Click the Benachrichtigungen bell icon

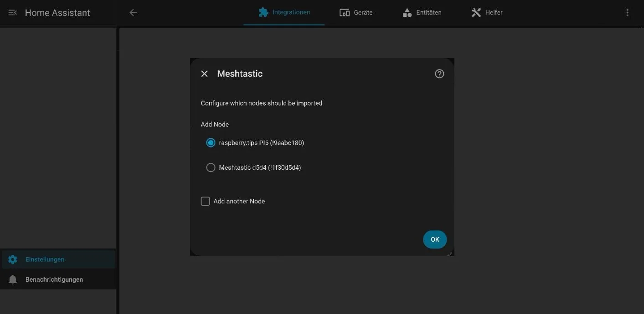click(13, 279)
